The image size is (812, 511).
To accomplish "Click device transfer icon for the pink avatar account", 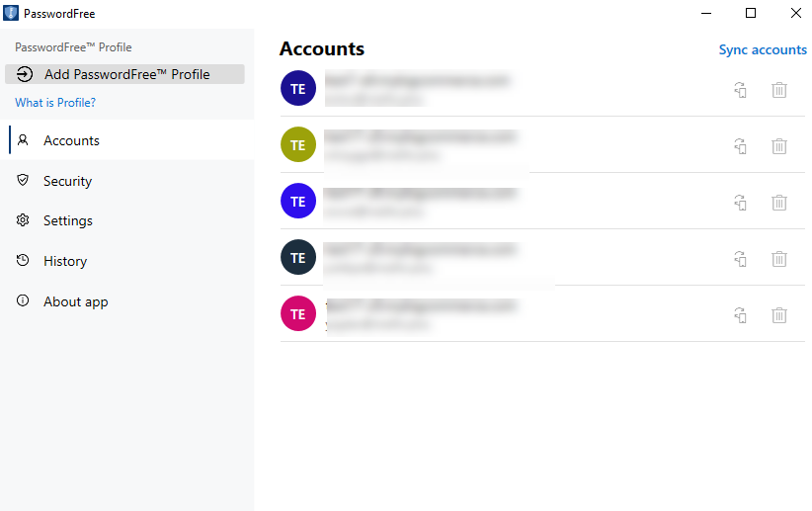I will [740, 315].
